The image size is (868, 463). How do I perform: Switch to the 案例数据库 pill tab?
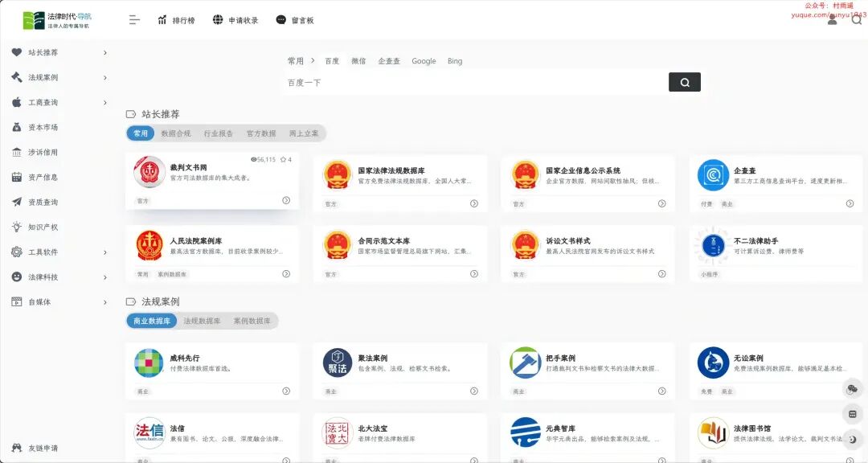(x=252, y=321)
